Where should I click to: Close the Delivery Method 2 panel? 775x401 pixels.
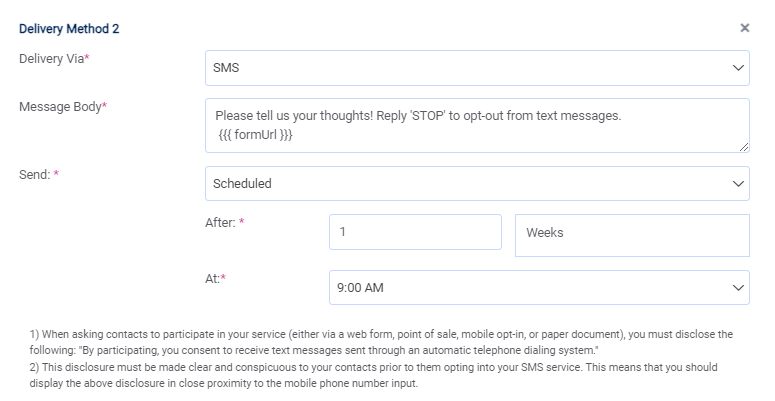click(x=744, y=28)
